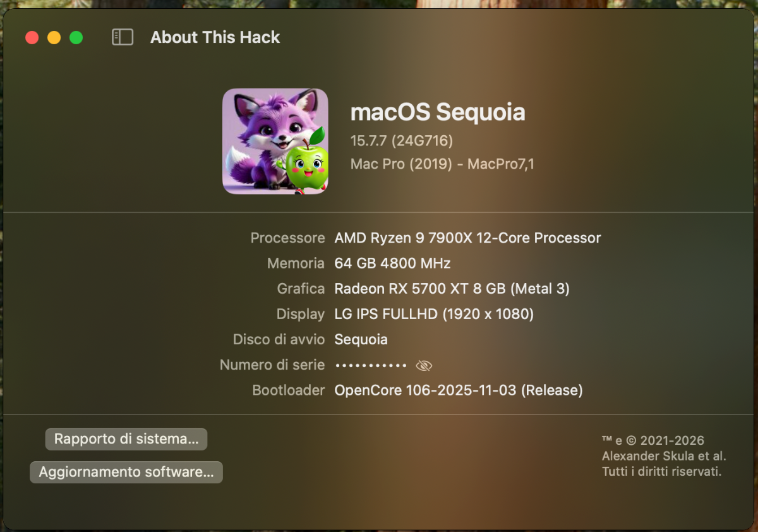Click the purple fox and apple logo
Viewport: 758px width, 532px height.
click(x=275, y=141)
